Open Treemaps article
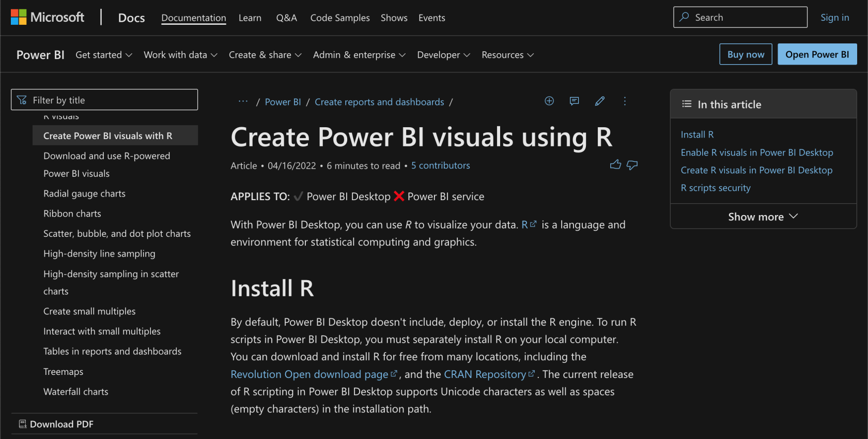This screenshot has height=439, width=868. click(63, 372)
